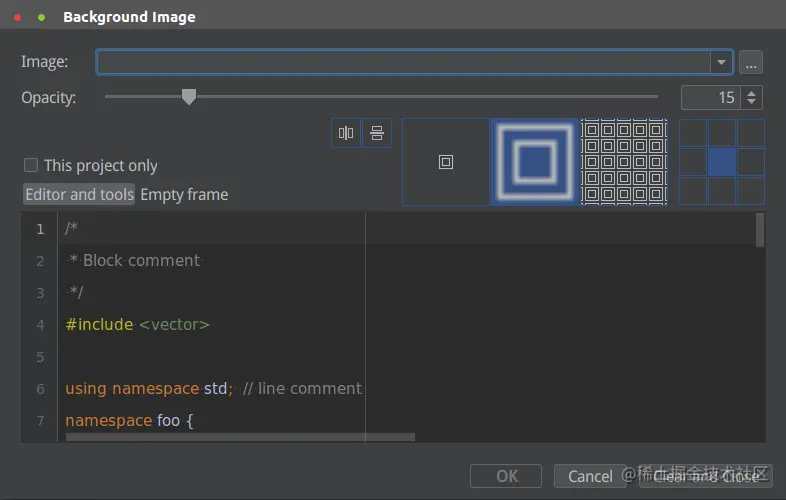786x500 pixels.
Task: Click line number 4 in gutter
Action: [x=40, y=325]
